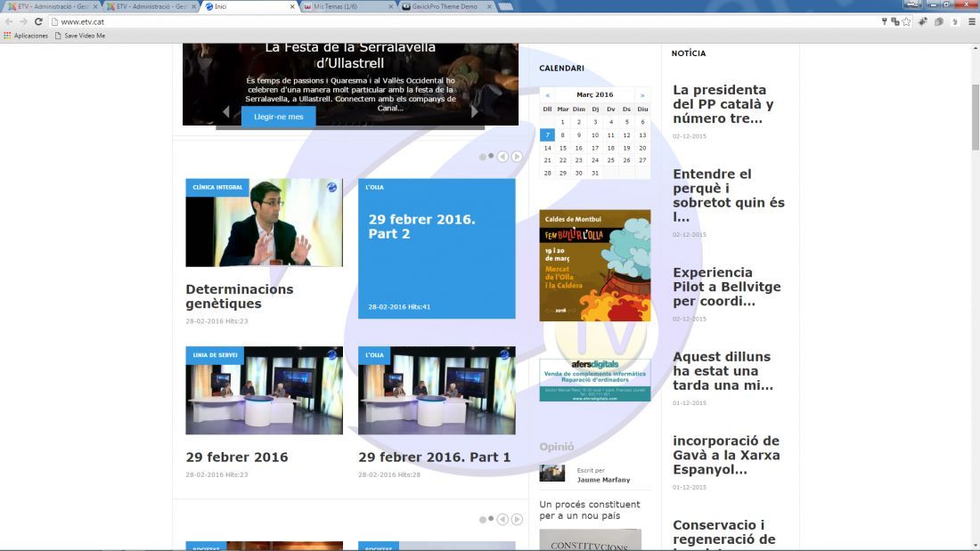Image resolution: width=980 pixels, height=551 pixels.
Task: Open news Experiencia Pilot a Bellvitge
Action: point(727,287)
